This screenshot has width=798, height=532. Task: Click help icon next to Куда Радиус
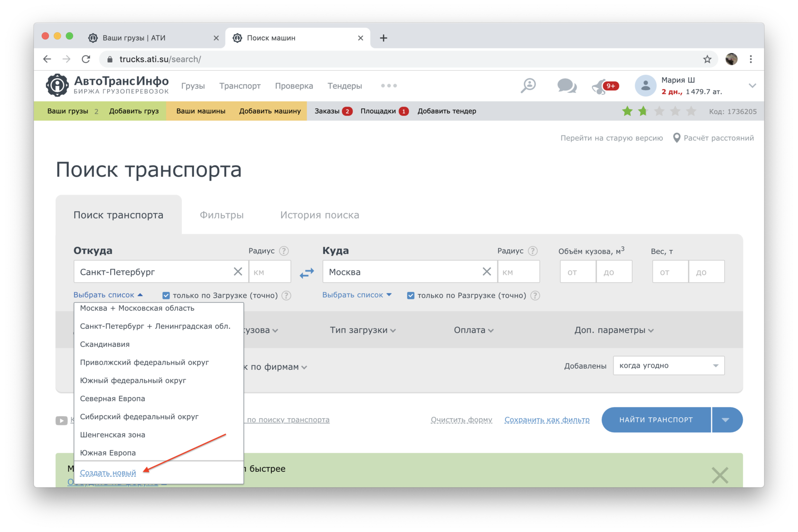tap(533, 251)
